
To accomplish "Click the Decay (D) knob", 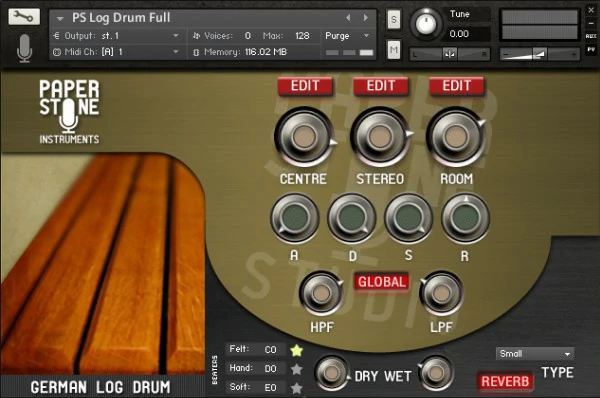I will [x=352, y=218].
